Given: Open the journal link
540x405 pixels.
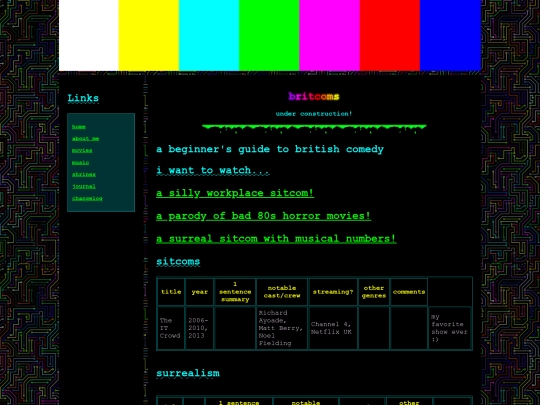Looking at the screenshot, I should tap(84, 186).
